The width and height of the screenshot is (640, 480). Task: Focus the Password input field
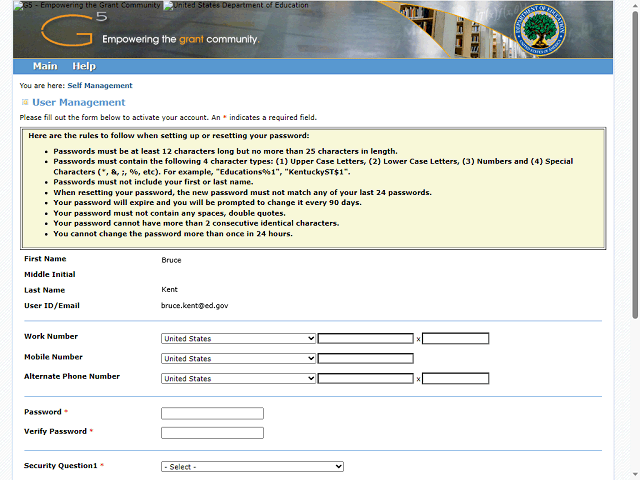coord(212,413)
